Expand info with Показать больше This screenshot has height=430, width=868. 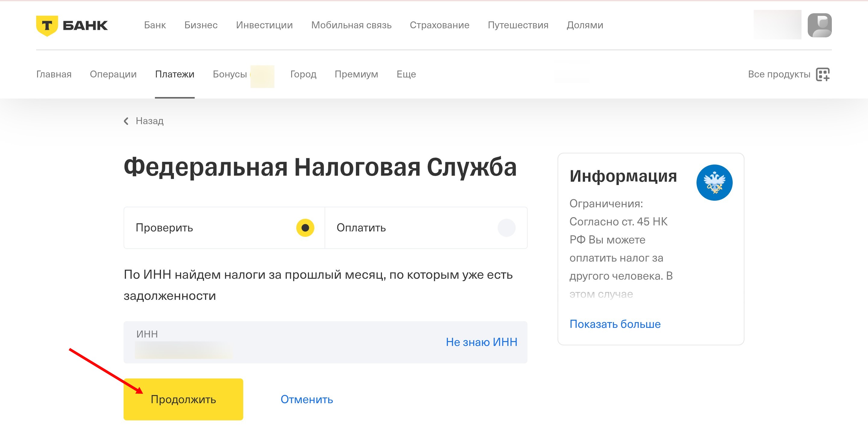615,324
